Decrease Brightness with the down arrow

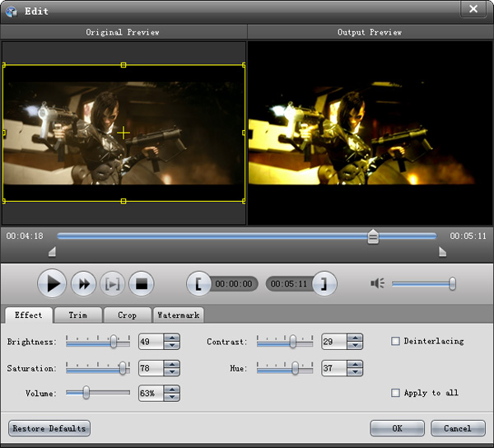[x=172, y=345]
